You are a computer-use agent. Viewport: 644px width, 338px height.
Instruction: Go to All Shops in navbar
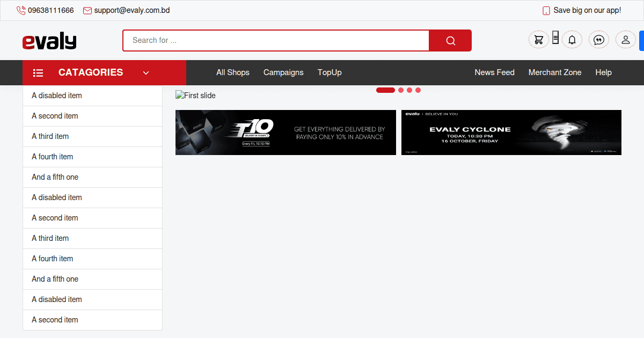click(x=233, y=72)
